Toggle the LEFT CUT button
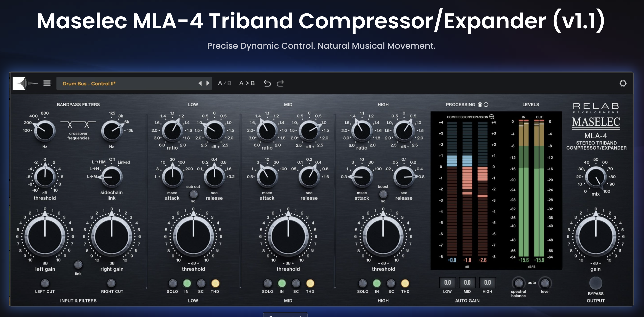Image resolution: width=644 pixels, height=317 pixels. tap(45, 283)
